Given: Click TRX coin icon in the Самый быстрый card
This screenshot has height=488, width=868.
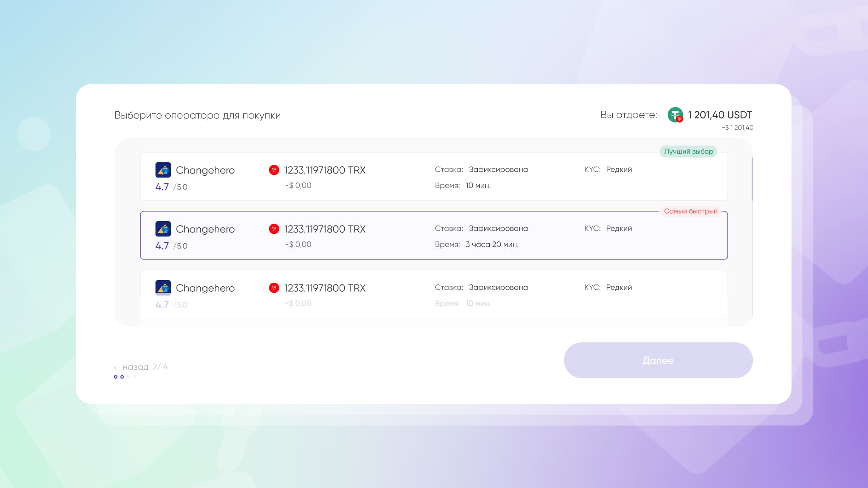Looking at the screenshot, I should [274, 229].
